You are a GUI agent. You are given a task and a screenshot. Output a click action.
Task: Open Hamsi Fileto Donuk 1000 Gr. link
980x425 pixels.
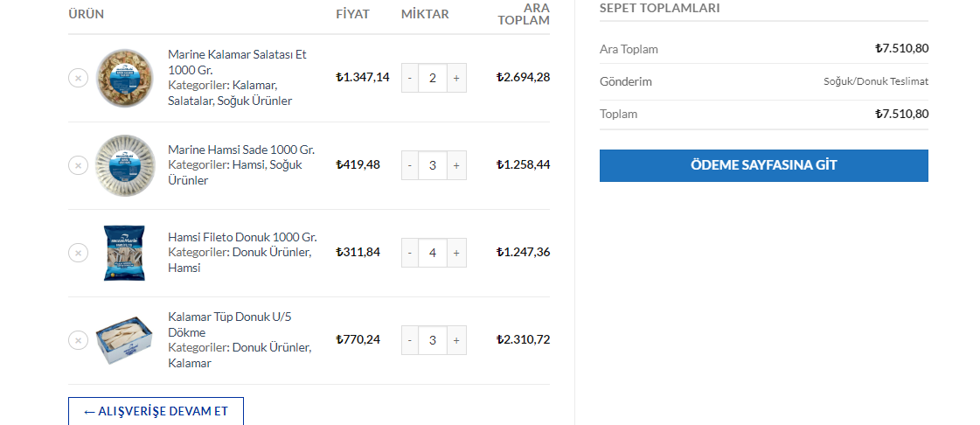tap(242, 237)
